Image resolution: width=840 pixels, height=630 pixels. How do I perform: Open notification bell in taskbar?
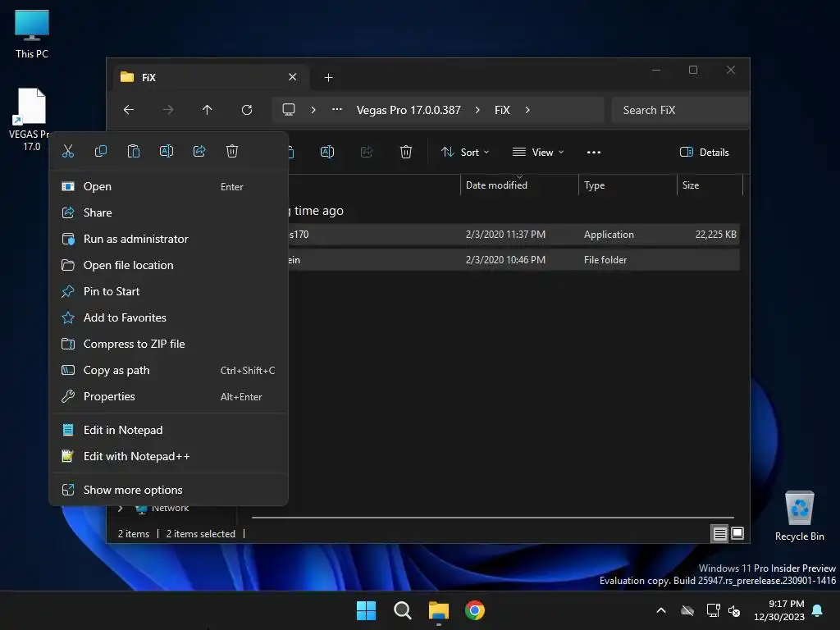[818, 610]
